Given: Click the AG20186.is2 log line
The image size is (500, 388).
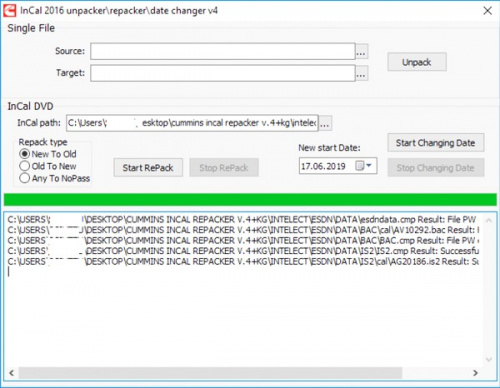Looking at the screenshot, I should [x=243, y=261].
